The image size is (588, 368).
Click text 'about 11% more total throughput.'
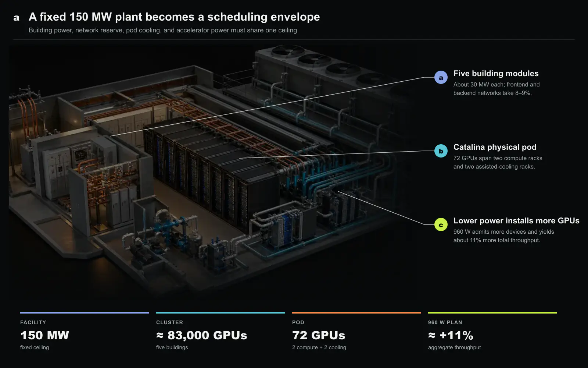click(496, 240)
